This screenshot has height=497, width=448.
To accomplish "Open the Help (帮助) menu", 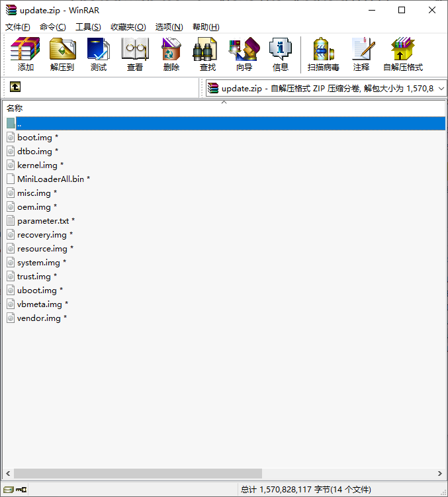I will pos(206,27).
